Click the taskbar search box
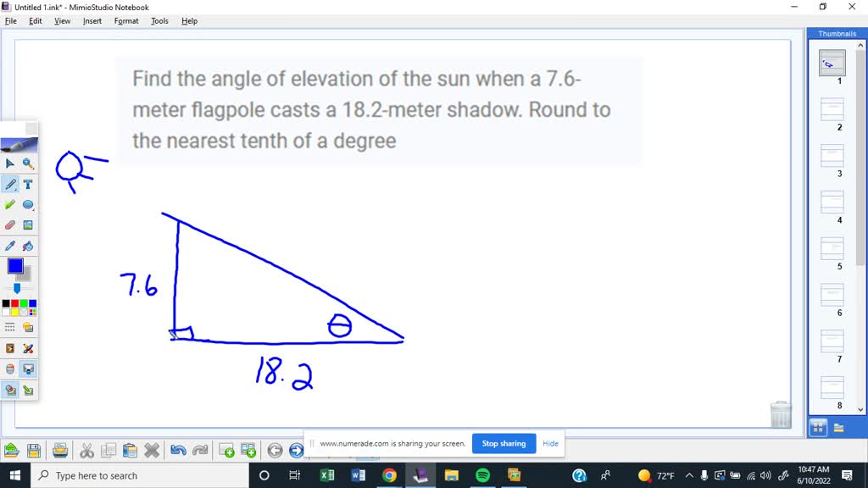Image resolution: width=868 pixels, height=488 pixels. (x=140, y=475)
